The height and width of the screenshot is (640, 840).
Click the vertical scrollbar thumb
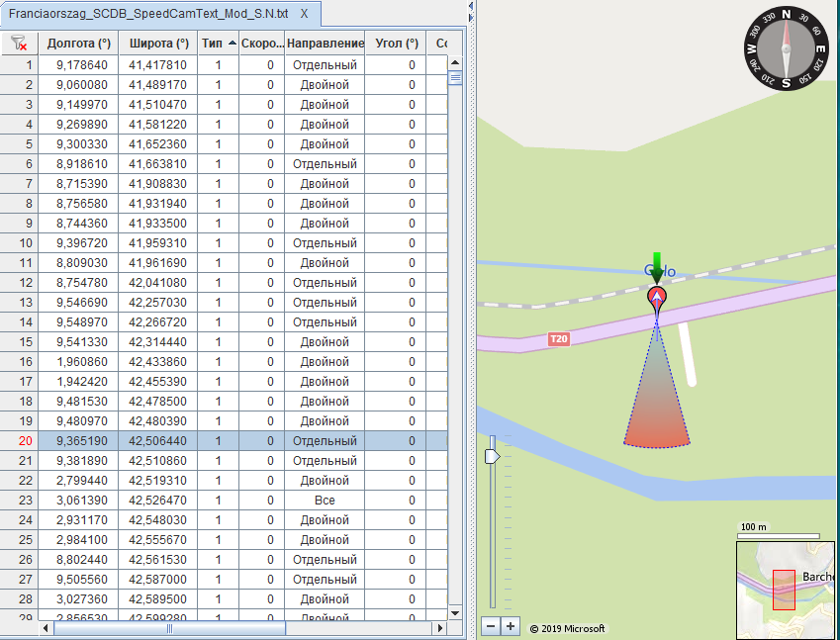(455, 78)
